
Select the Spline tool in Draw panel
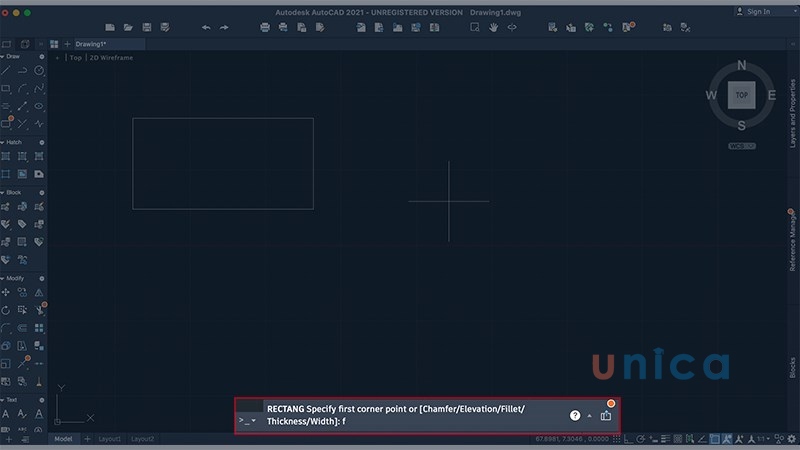tap(39, 89)
